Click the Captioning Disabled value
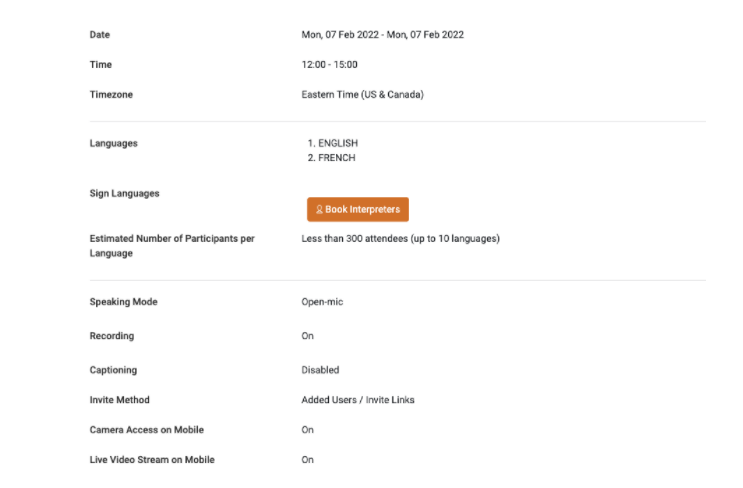Viewport: 743px width, 488px height. coord(320,370)
